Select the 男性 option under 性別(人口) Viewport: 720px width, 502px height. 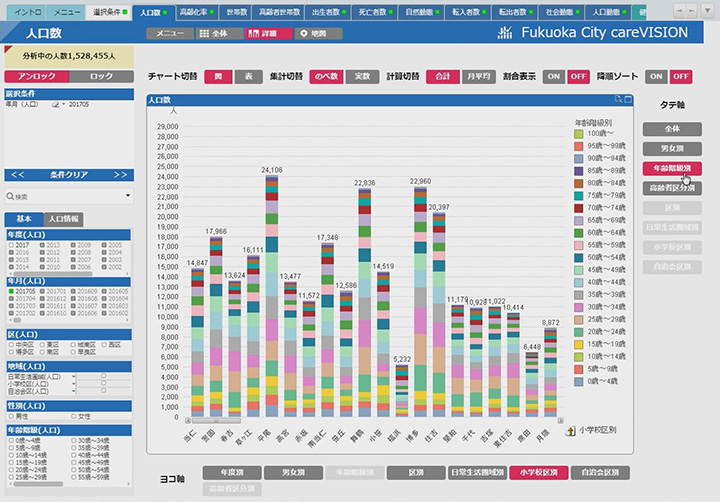click(11, 417)
